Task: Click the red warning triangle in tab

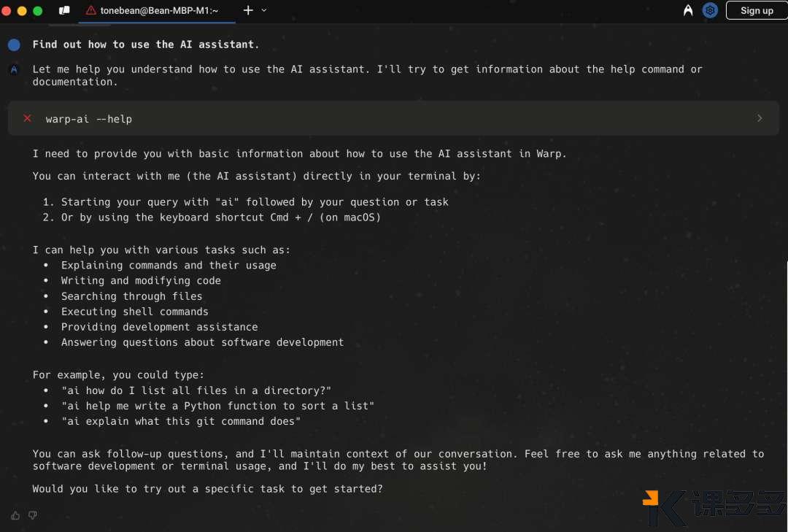Action: pos(91,10)
